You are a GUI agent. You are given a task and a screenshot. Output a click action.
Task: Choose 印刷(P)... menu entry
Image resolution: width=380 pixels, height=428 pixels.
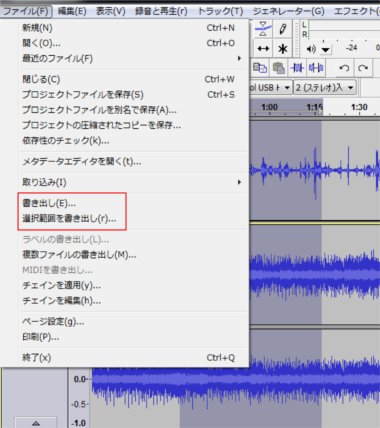[x=133, y=337]
